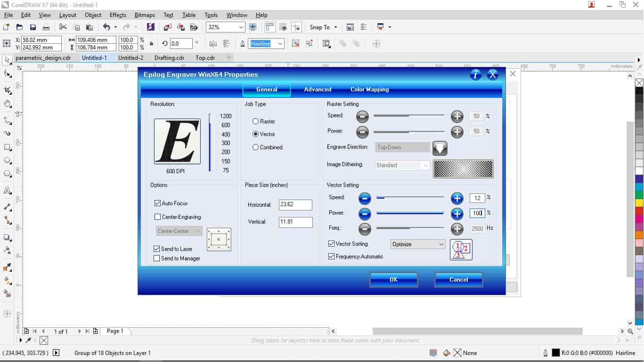This screenshot has height=362, width=644.
Task: Select the Text tool
Action: (7, 191)
